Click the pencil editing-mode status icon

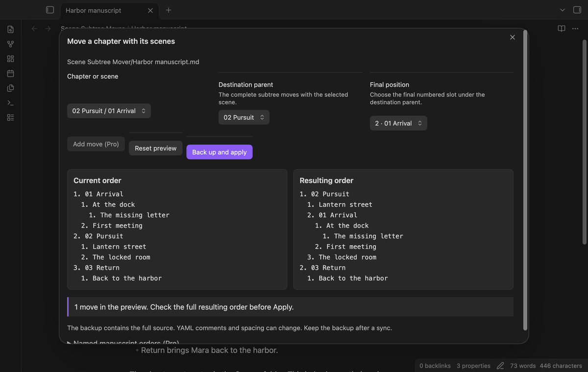coord(500,366)
